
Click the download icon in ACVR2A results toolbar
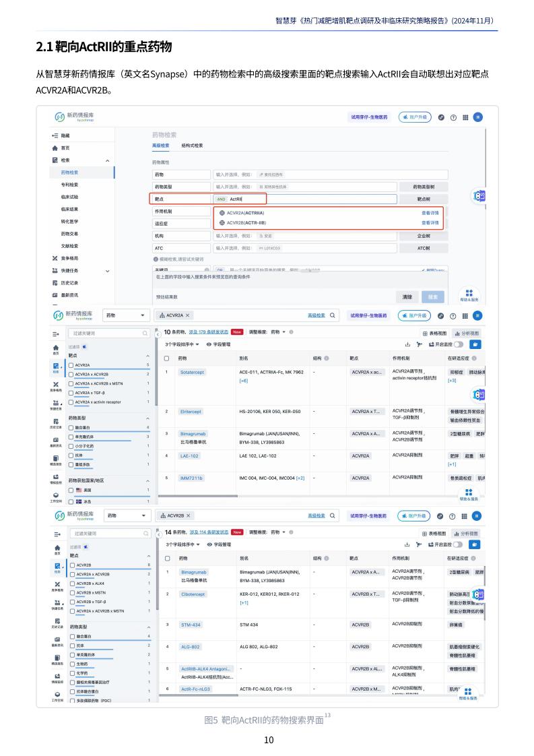click(407, 344)
